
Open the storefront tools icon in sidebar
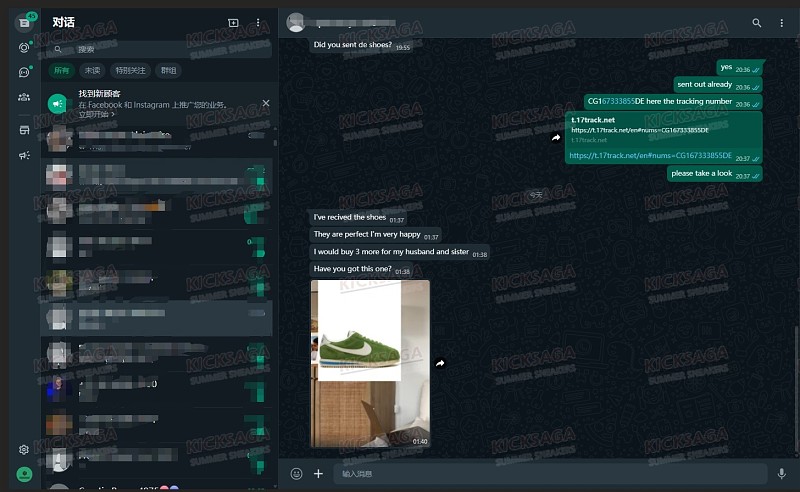(24, 131)
